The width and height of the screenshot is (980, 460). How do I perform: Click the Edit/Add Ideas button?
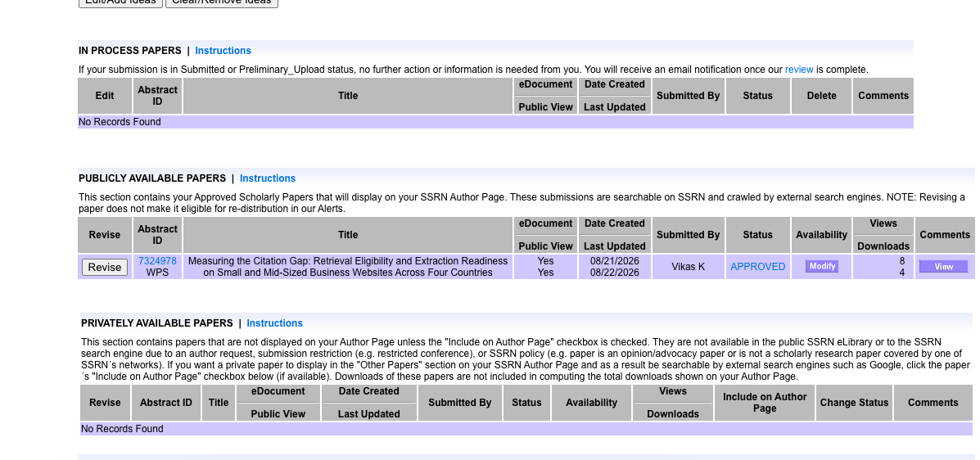click(120, 2)
